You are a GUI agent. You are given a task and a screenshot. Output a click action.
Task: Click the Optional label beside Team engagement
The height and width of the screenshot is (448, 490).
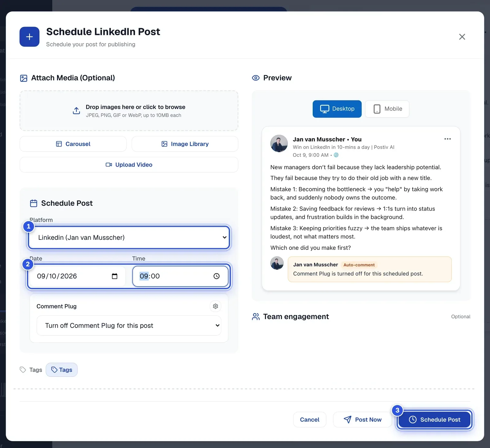click(x=461, y=317)
